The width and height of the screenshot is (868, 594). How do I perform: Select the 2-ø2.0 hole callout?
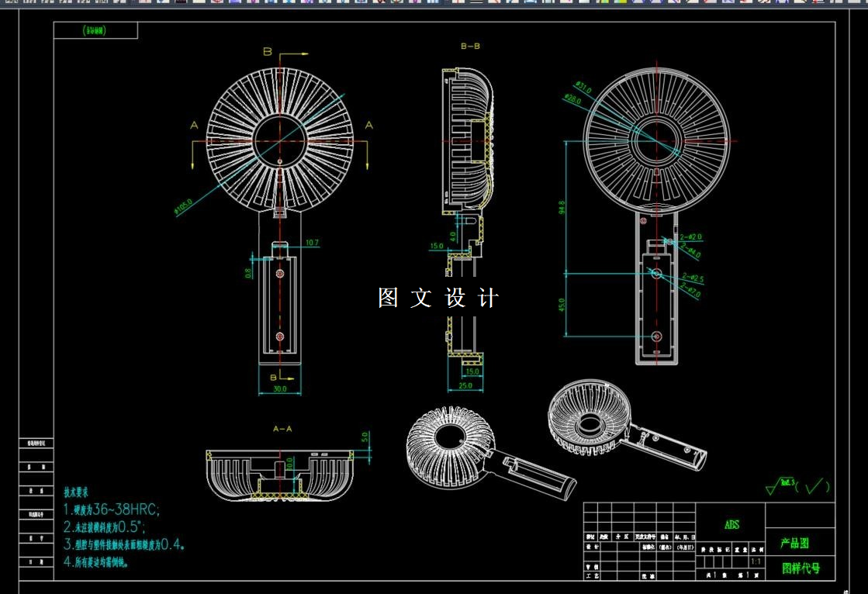(691, 237)
